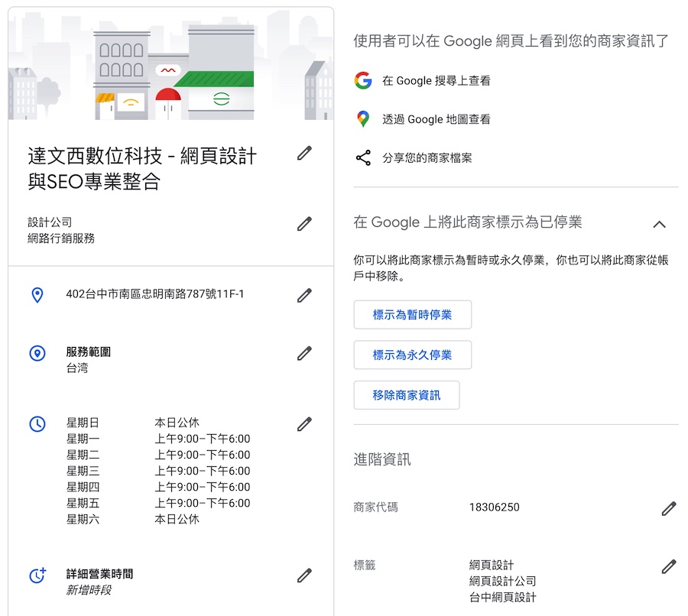Click the store code value 18306250

(x=495, y=507)
